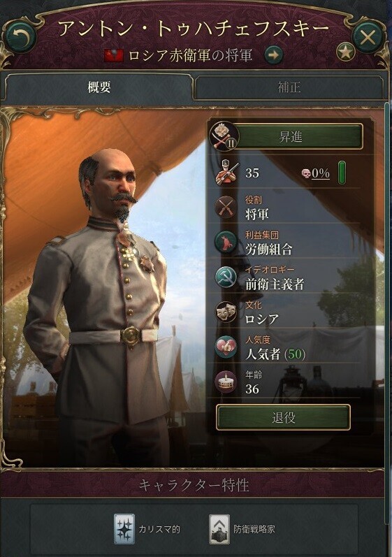Image resolution: width=392 pixels, height=557 pixels.
Task: Switch to the 補正 tab
Action: [x=289, y=87]
